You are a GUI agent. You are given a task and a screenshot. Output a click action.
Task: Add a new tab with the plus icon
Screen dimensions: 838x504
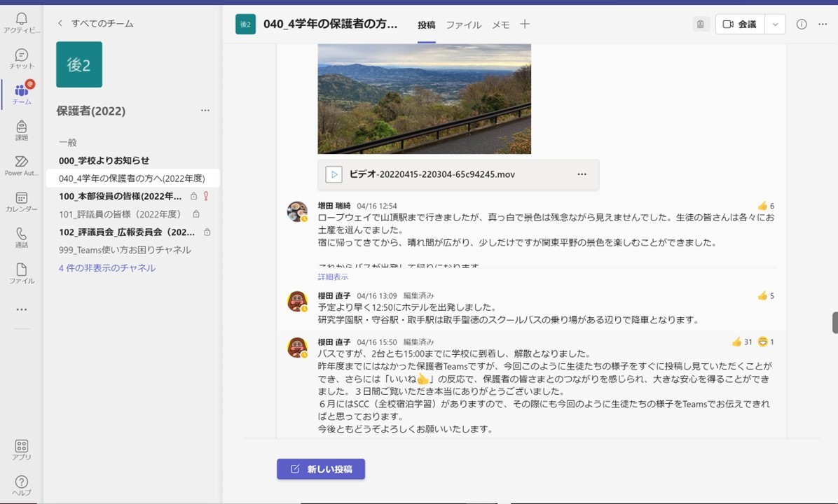pyautogui.click(x=525, y=24)
